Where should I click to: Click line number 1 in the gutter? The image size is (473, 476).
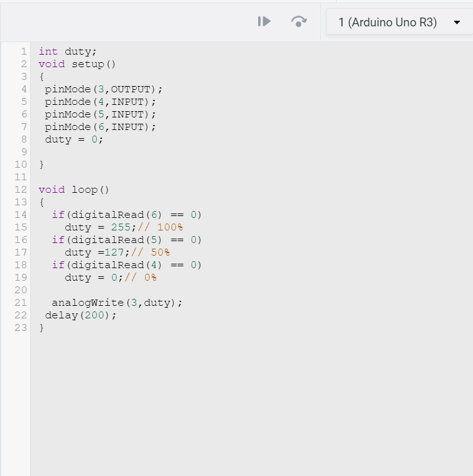(x=24, y=51)
